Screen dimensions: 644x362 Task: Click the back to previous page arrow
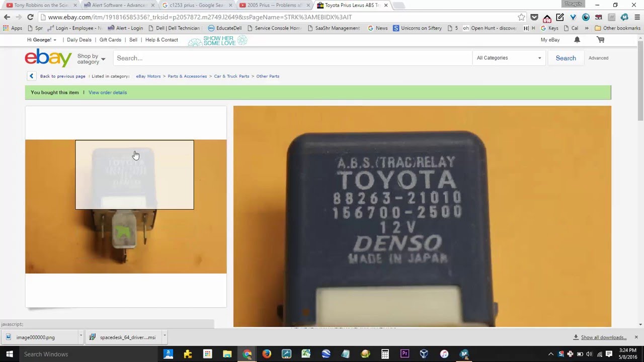[x=31, y=76]
